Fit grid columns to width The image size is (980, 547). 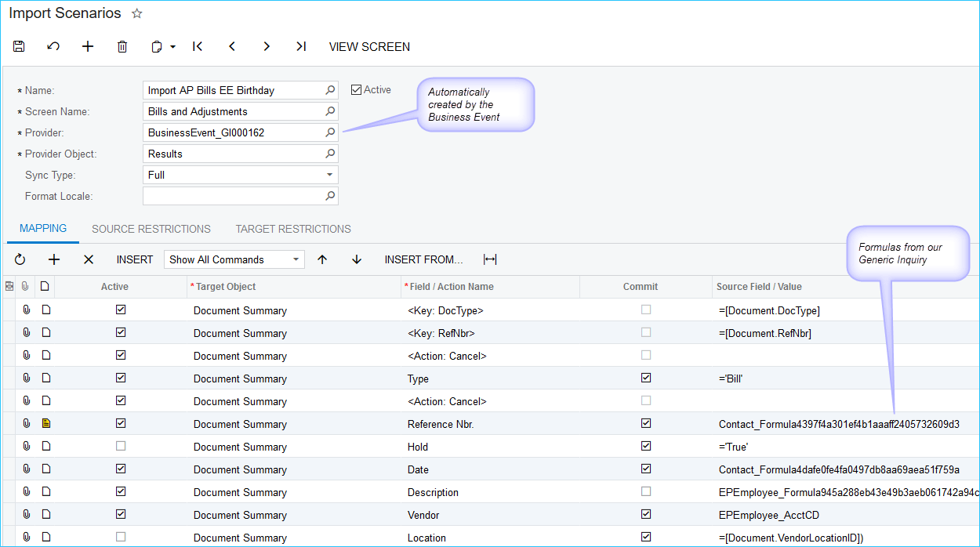490,259
